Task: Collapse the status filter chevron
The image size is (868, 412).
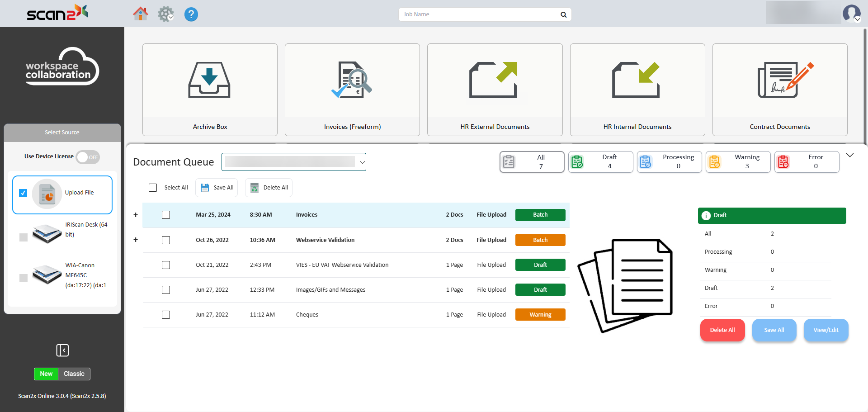Action: point(850,156)
